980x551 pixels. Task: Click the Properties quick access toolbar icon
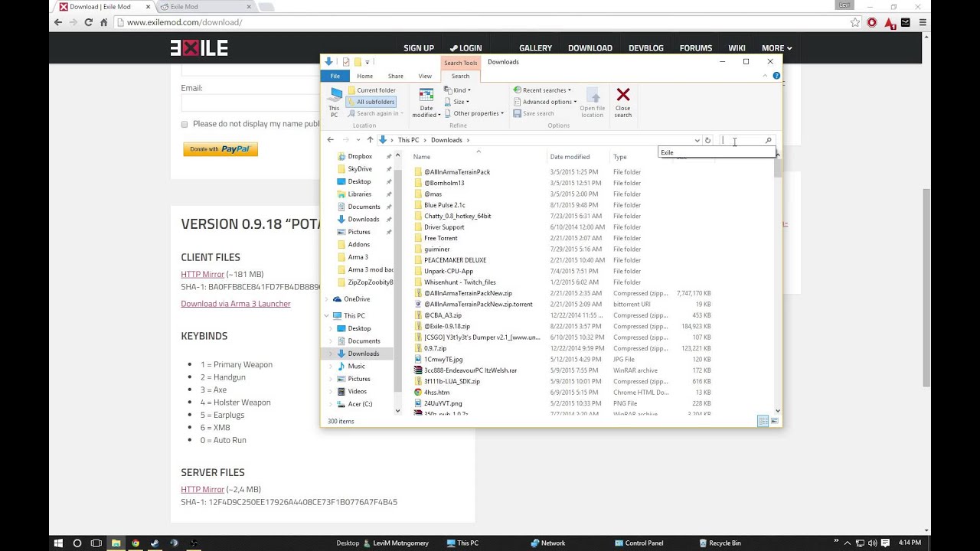pyautogui.click(x=346, y=62)
